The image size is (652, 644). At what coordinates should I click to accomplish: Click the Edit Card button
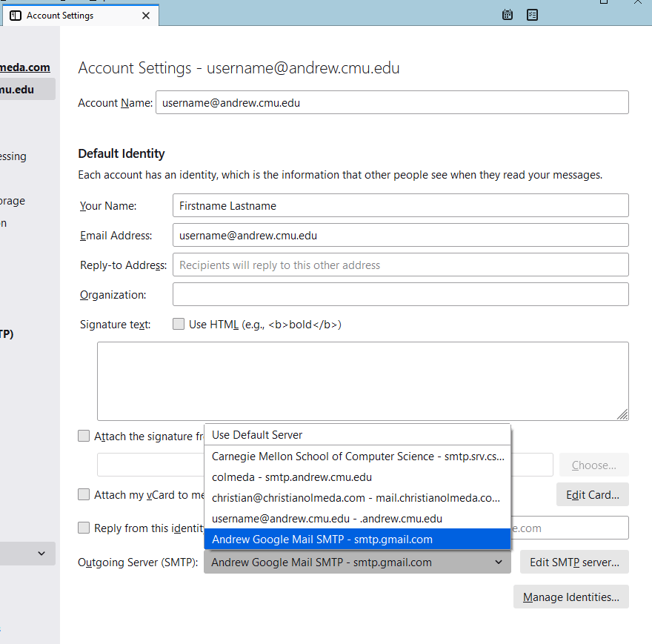point(593,494)
